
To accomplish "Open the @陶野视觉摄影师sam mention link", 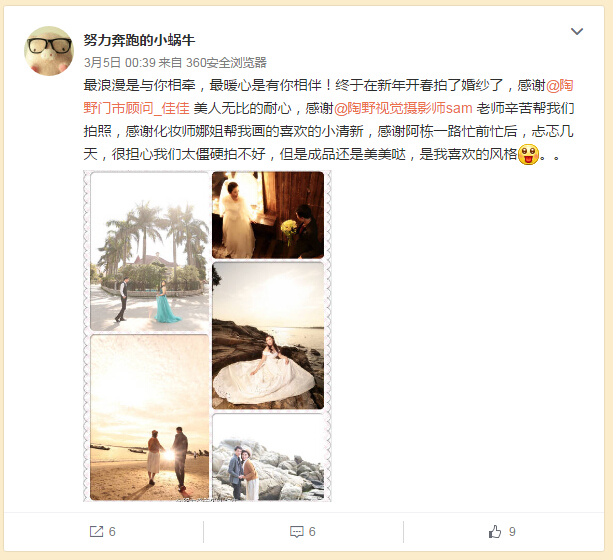I will click(403, 108).
